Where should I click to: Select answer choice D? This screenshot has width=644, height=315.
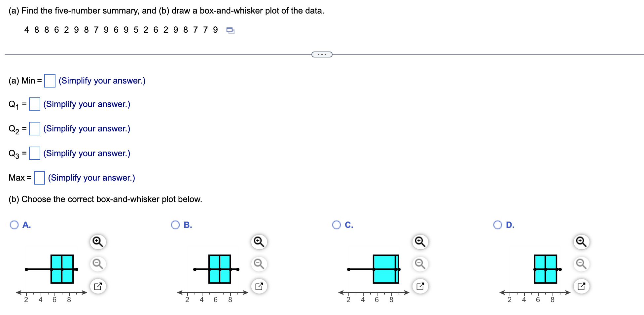[x=497, y=225]
